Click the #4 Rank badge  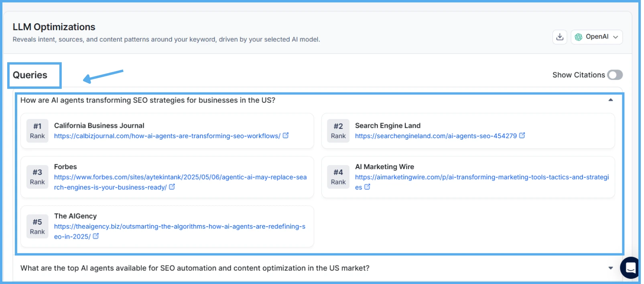(x=338, y=177)
